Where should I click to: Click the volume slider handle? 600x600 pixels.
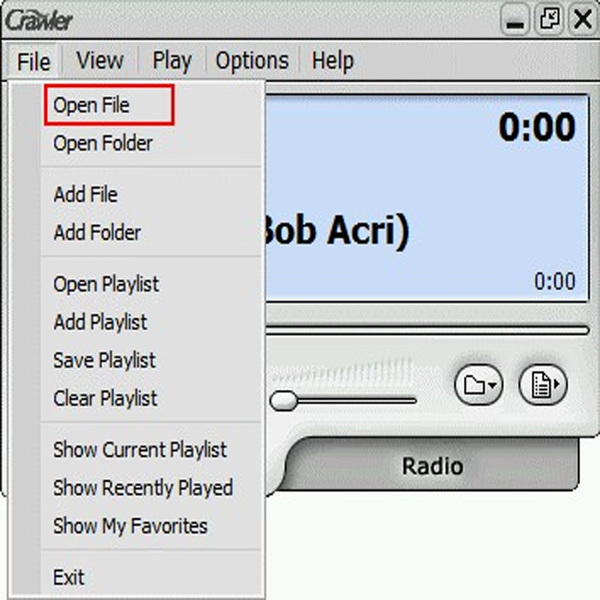tap(283, 401)
